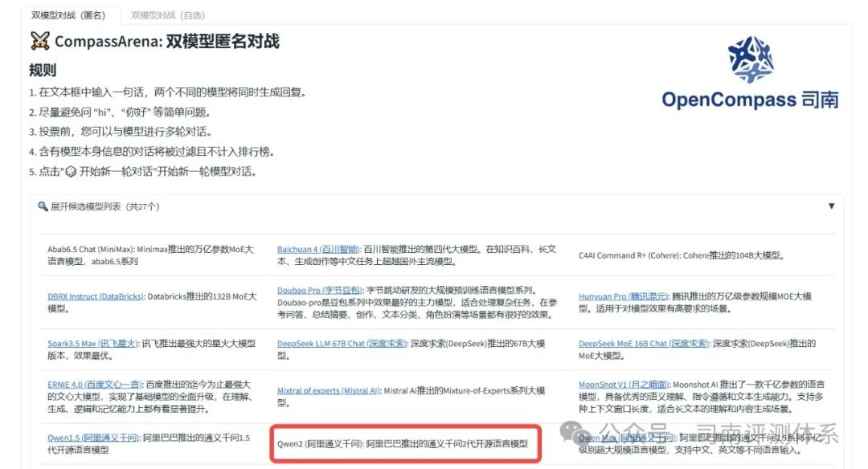Open Mixtral of experts (Mistral AI) link
Screen dimensions: 868x469
(328, 390)
